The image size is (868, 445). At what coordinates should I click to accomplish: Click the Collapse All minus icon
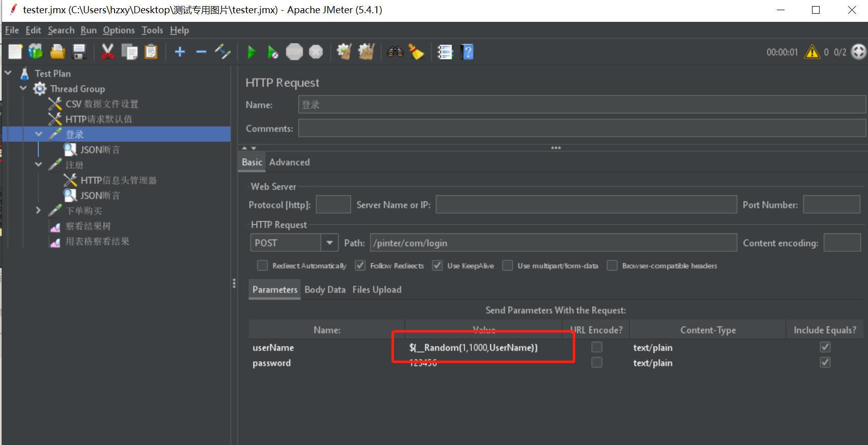[201, 52]
